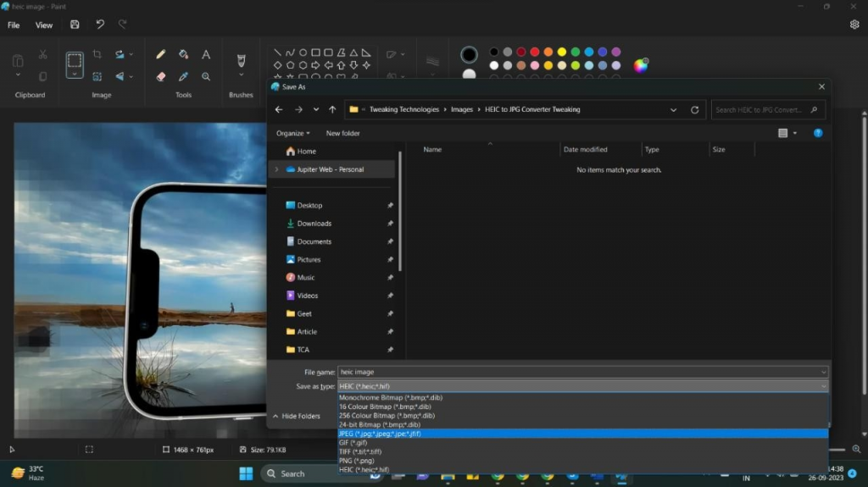Viewport: 868px width, 487px height.
Task: Click the Save icon in title bar
Action: pos(75,25)
